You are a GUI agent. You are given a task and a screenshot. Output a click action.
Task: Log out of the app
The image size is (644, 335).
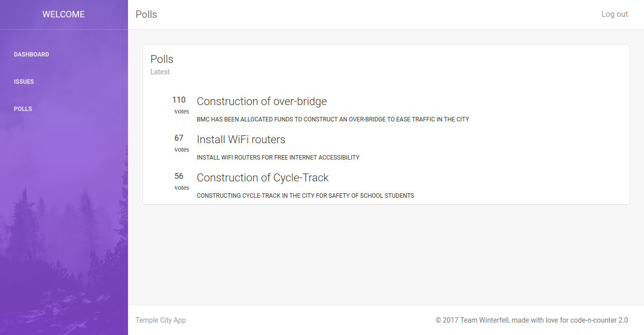click(614, 14)
